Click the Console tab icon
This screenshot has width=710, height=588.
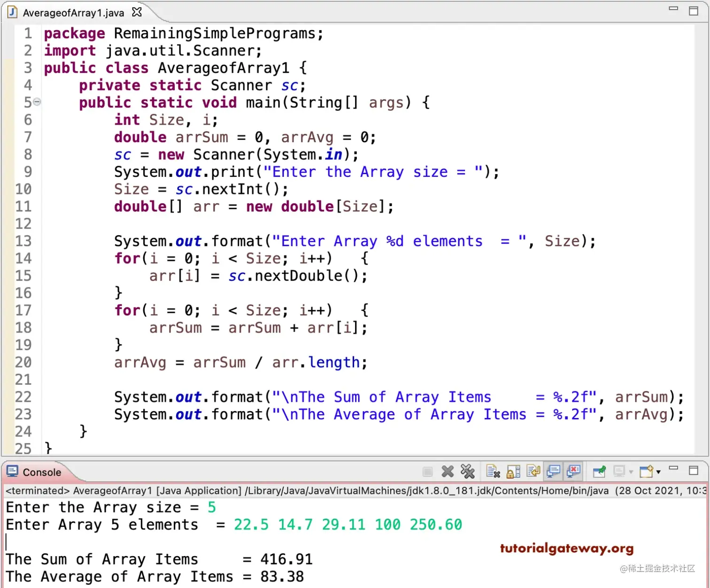pyautogui.click(x=13, y=471)
